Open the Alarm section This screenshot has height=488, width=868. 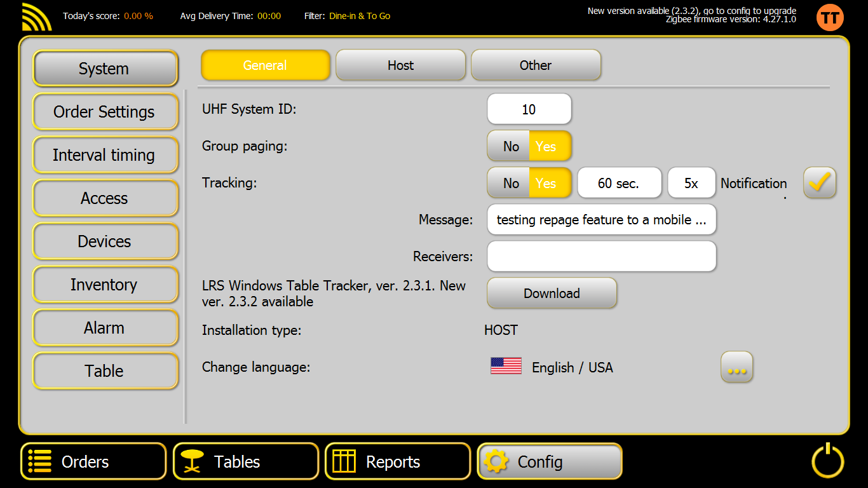pos(105,328)
